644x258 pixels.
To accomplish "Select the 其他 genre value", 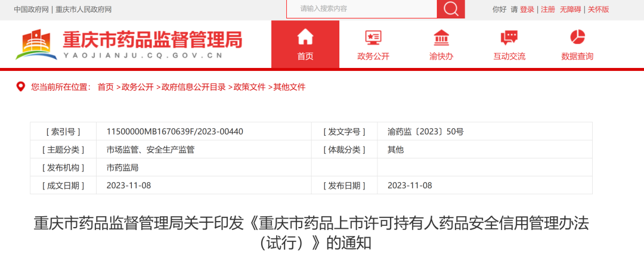I will tap(395, 150).
